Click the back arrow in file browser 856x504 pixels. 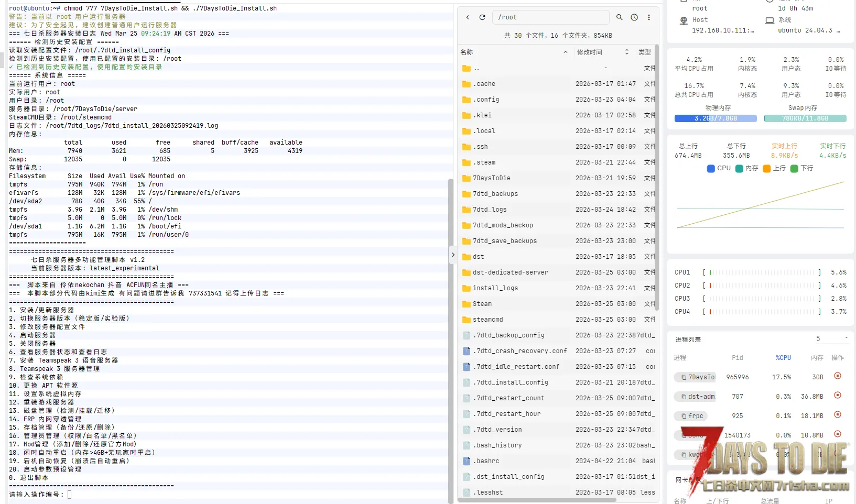(x=468, y=17)
